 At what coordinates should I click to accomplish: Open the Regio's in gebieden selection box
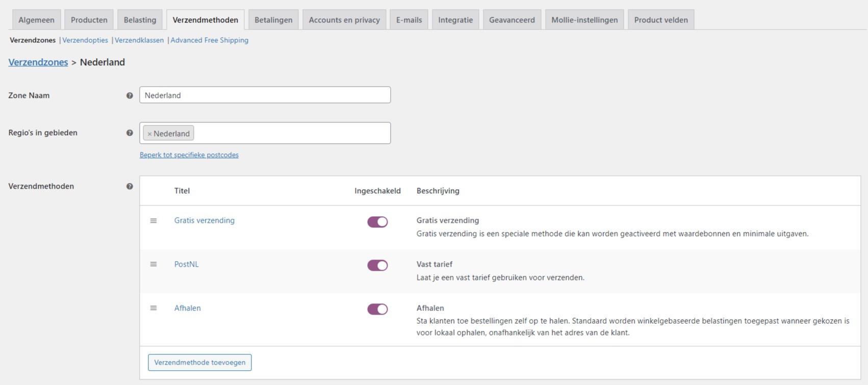[x=291, y=133]
